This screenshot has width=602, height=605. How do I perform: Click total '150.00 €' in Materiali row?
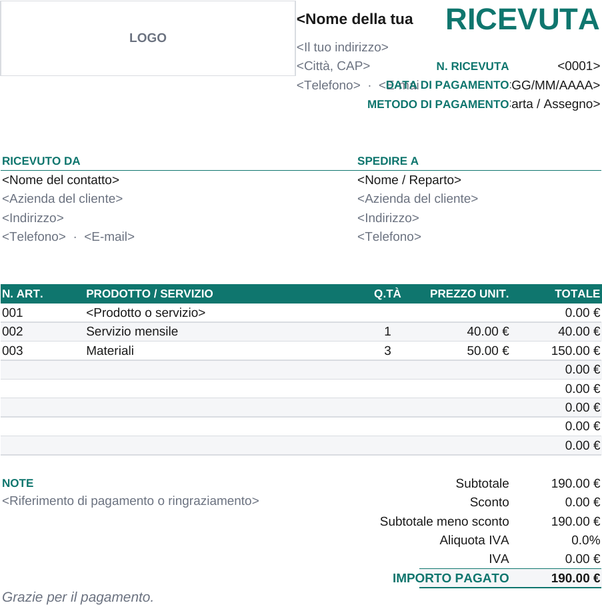[x=575, y=351]
